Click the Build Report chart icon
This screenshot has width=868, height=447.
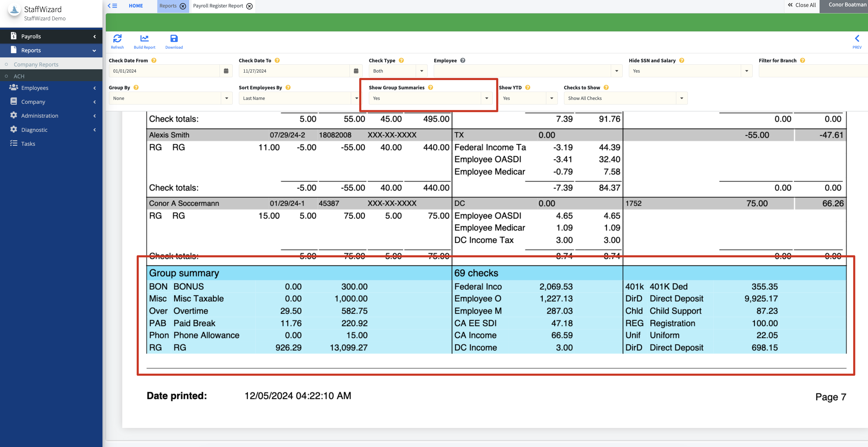144,38
